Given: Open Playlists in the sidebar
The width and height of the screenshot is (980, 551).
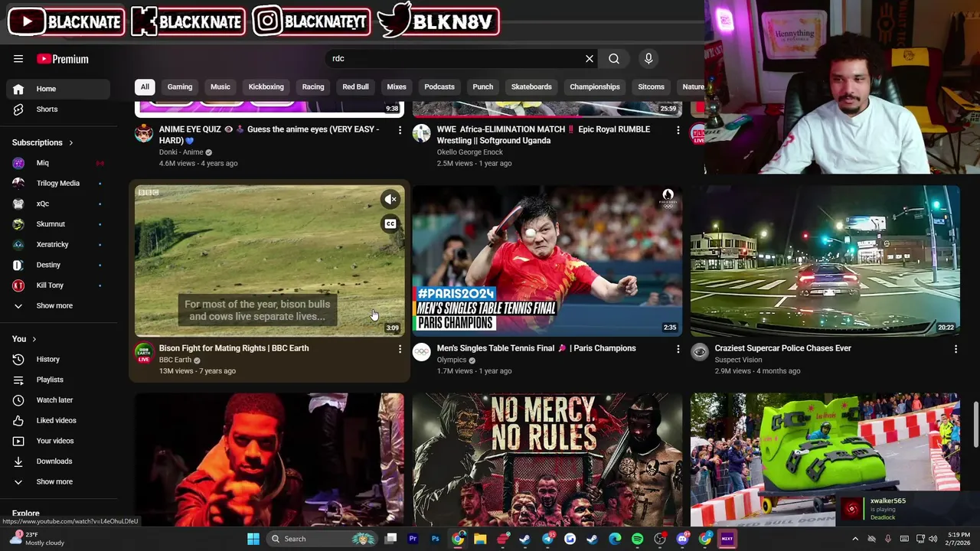Looking at the screenshot, I should point(58,380).
